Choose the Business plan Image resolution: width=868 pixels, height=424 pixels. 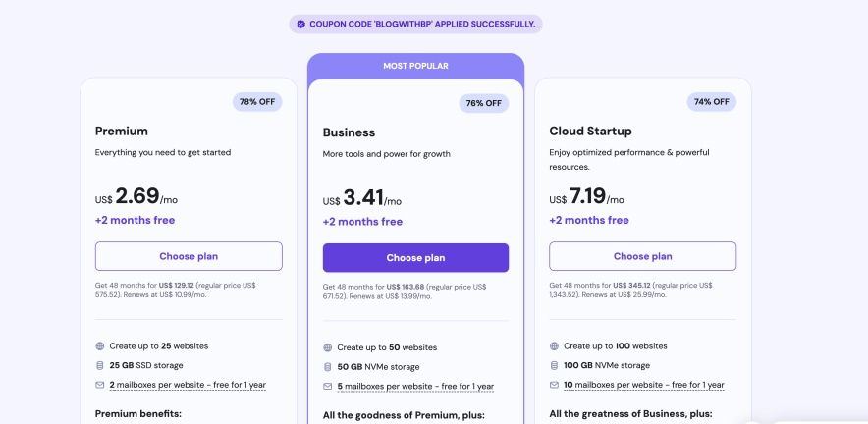[415, 258]
